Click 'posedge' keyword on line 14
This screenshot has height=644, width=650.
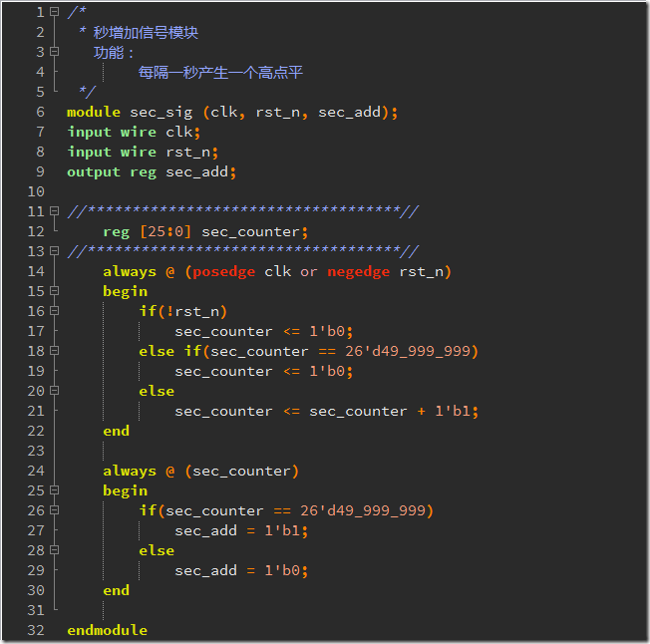tap(224, 272)
